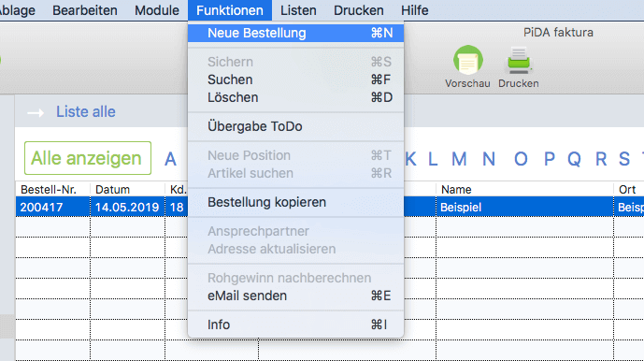The width and height of the screenshot is (644, 361).
Task: Open Info from the Funktionen menu
Action: 295,325
